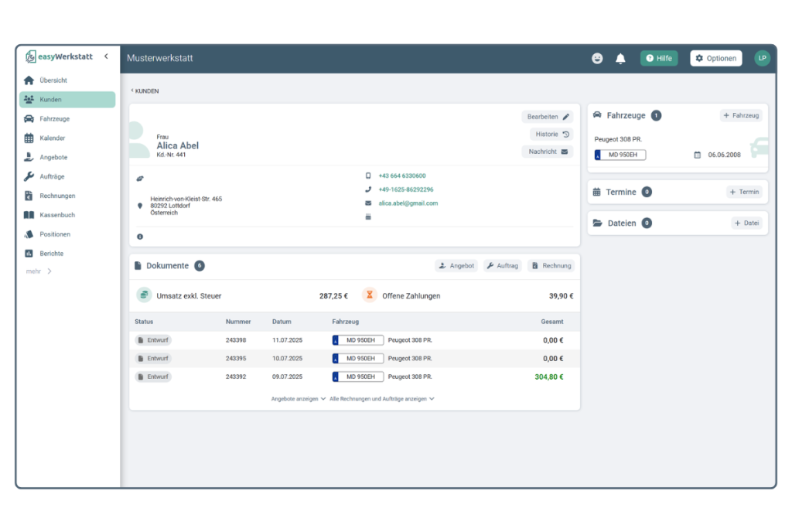Screen dimensions: 792x532
Task: Click the alica.abel@gmail.com email link
Action: click(x=408, y=203)
